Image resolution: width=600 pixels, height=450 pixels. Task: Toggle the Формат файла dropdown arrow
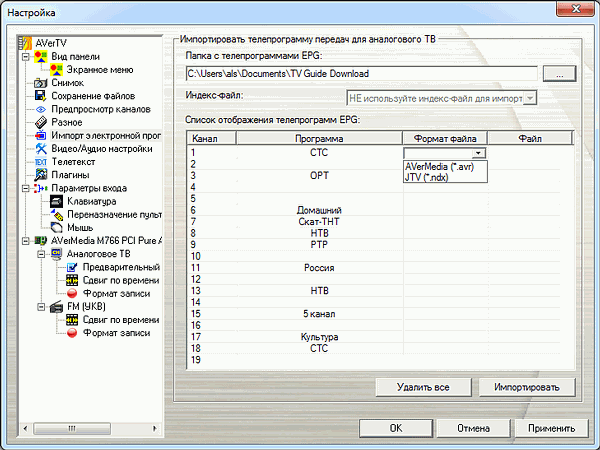[478, 153]
